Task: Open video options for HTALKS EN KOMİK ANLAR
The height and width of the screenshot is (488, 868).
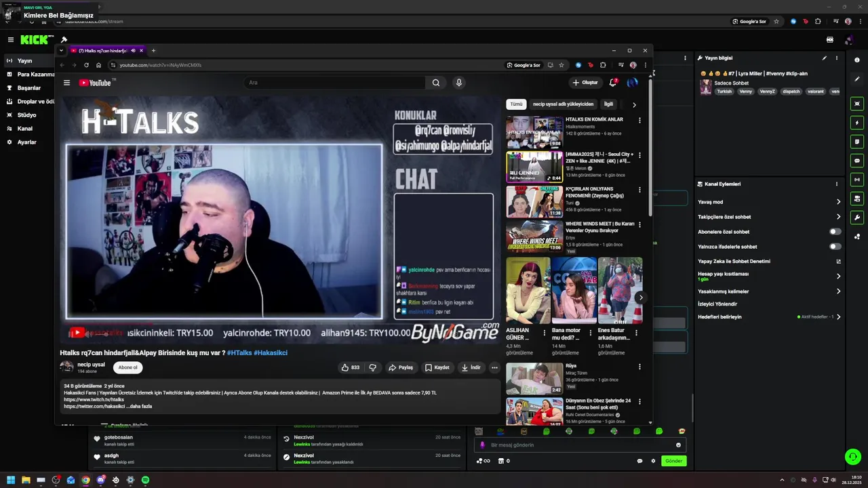Action: (x=639, y=120)
